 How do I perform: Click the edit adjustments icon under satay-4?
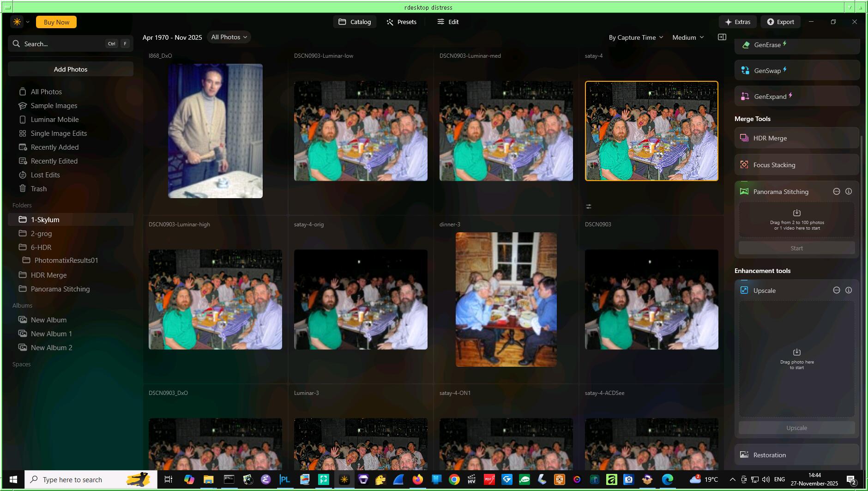pos(589,206)
